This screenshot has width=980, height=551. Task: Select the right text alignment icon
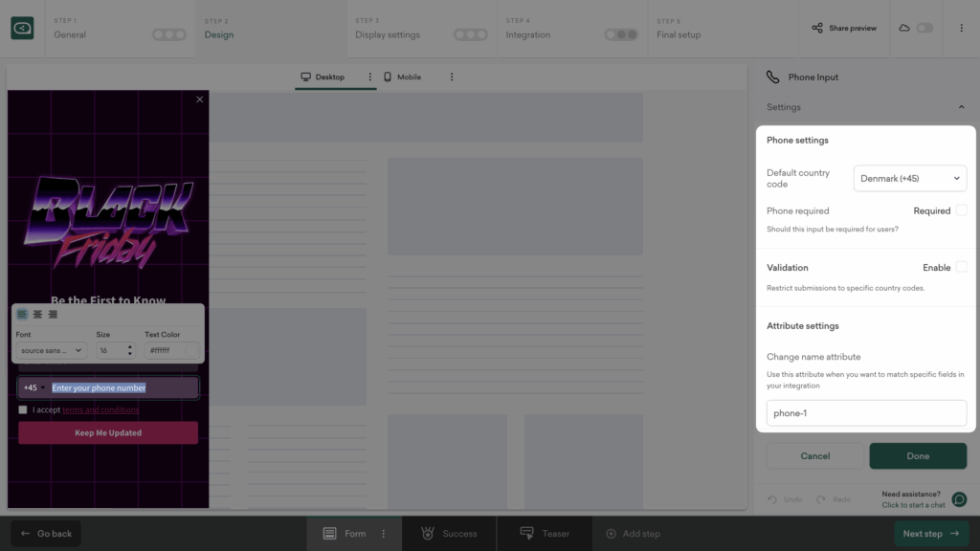tap(53, 314)
